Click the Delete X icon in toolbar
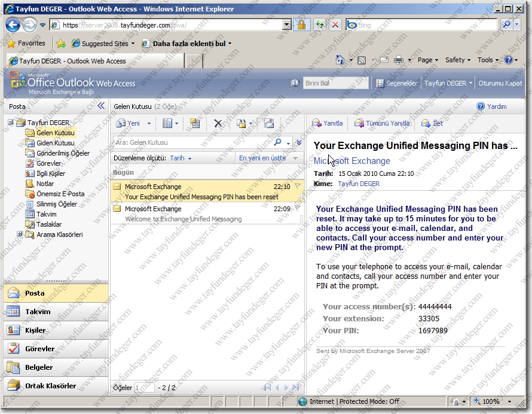532x414 pixels. [x=218, y=123]
